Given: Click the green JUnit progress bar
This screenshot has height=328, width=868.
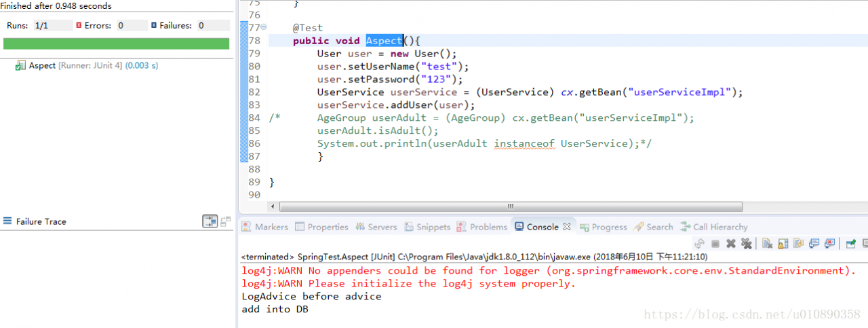Looking at the screenshot, I should [x=116, y=43].
